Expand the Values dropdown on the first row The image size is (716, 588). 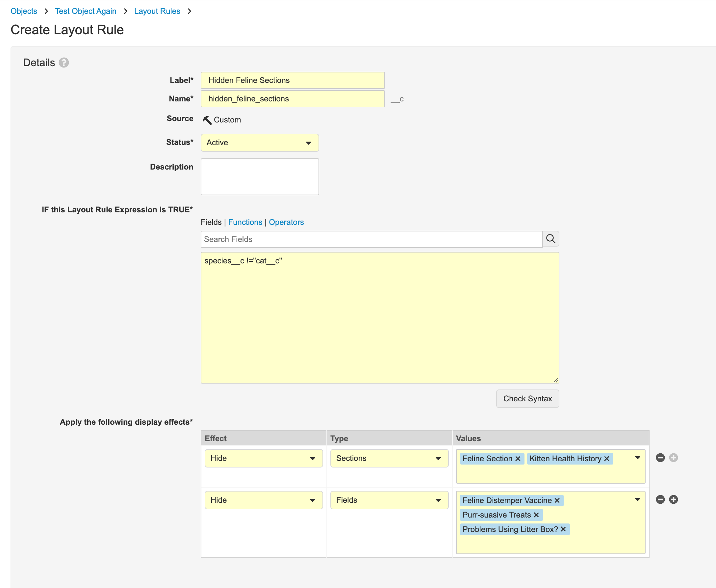638,457
